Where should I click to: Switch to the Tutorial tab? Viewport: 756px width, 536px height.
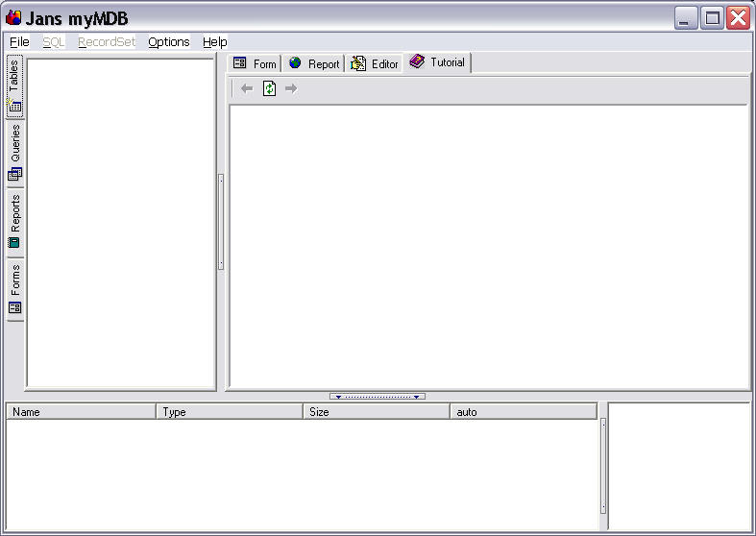tap(437, 62)
